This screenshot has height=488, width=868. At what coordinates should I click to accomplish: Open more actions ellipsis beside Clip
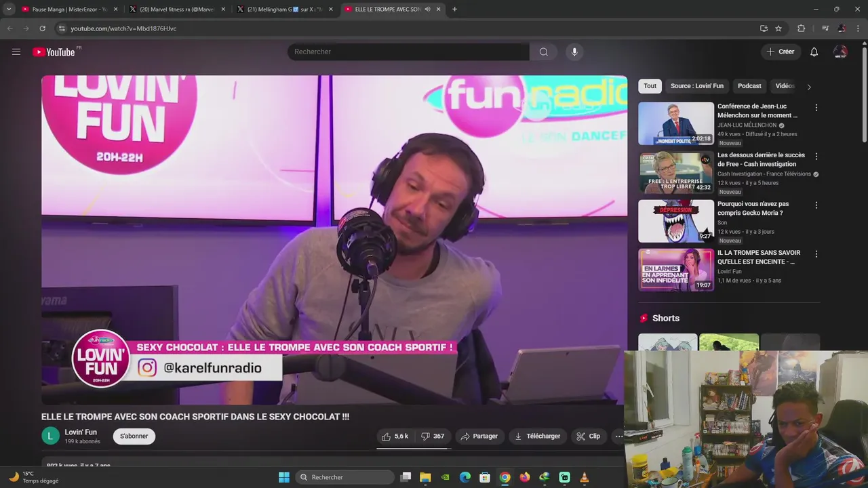coord(618,436)
